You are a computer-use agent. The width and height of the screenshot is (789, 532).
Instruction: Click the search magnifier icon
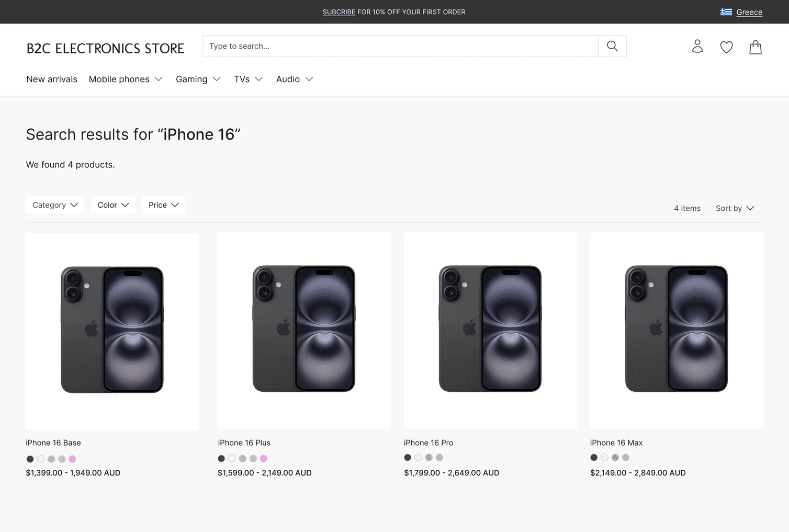click(612, 46)
